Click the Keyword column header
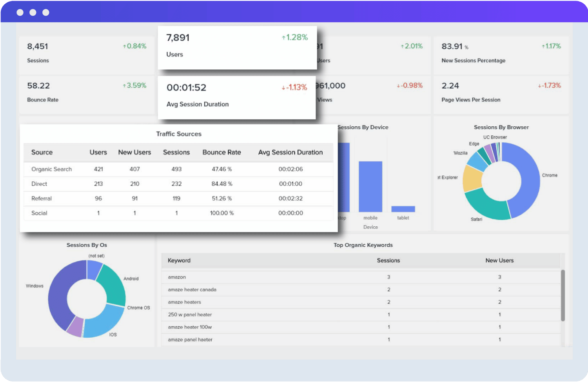Screen dimensions: 588x382 click(179, 260)
